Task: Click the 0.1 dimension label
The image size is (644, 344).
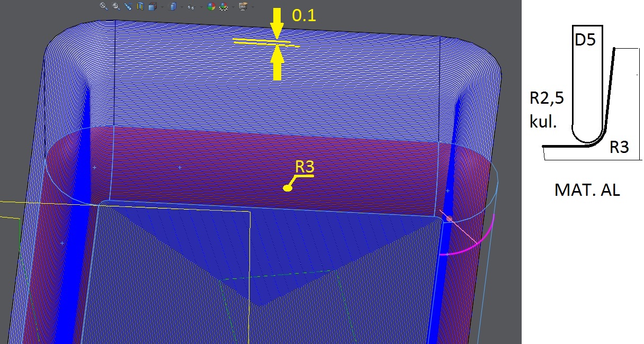Action: pos(304,16)
